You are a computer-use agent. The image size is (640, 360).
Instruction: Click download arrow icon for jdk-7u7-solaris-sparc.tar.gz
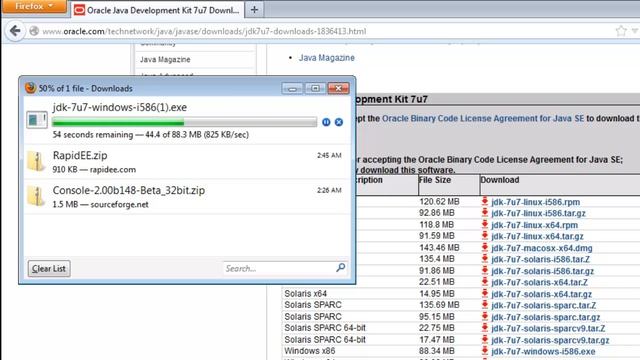click(484, 317)
